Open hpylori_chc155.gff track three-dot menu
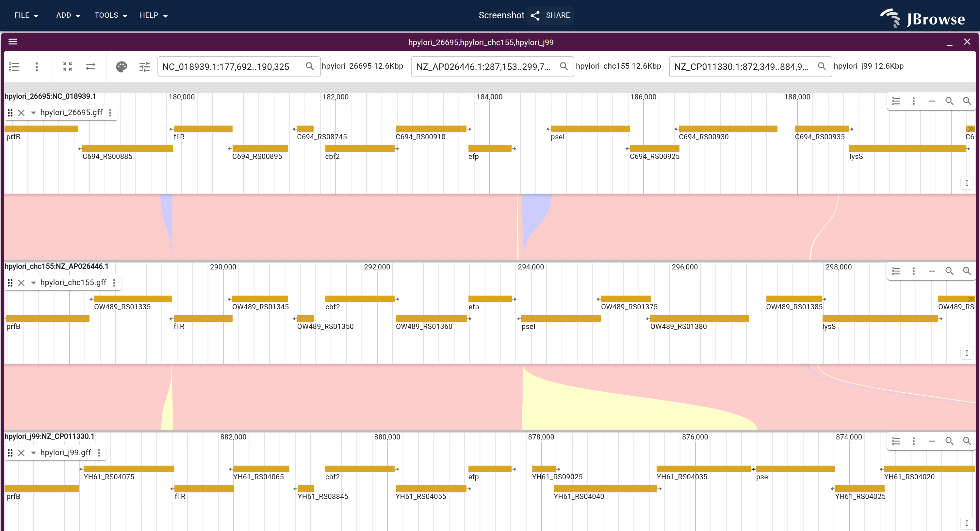Image resolution: width=980 pixels, height=531 pixels. point(114,283)
